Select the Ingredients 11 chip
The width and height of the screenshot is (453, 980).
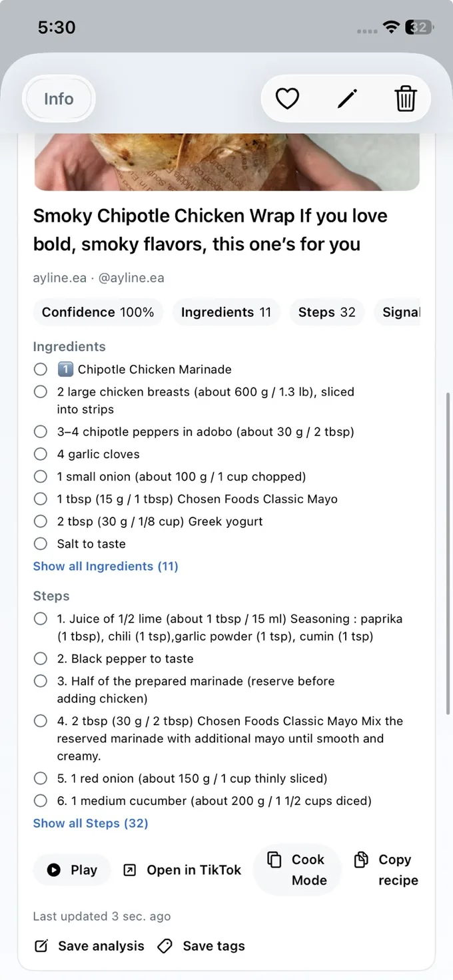coord(226,312)
